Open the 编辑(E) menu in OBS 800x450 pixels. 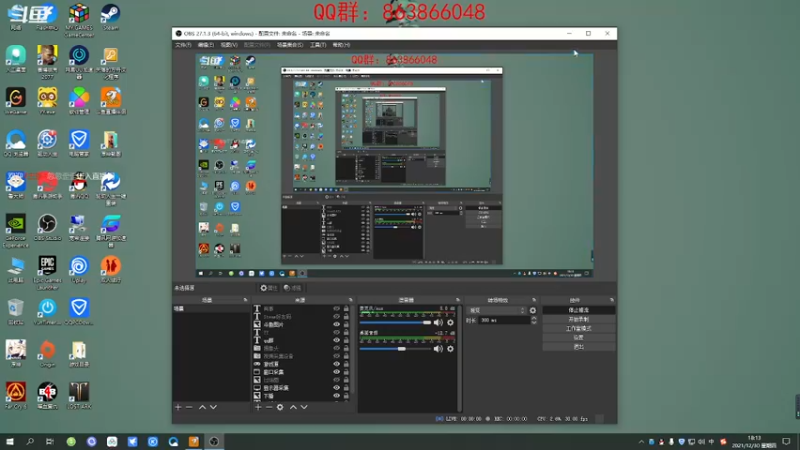click(206, 45)
